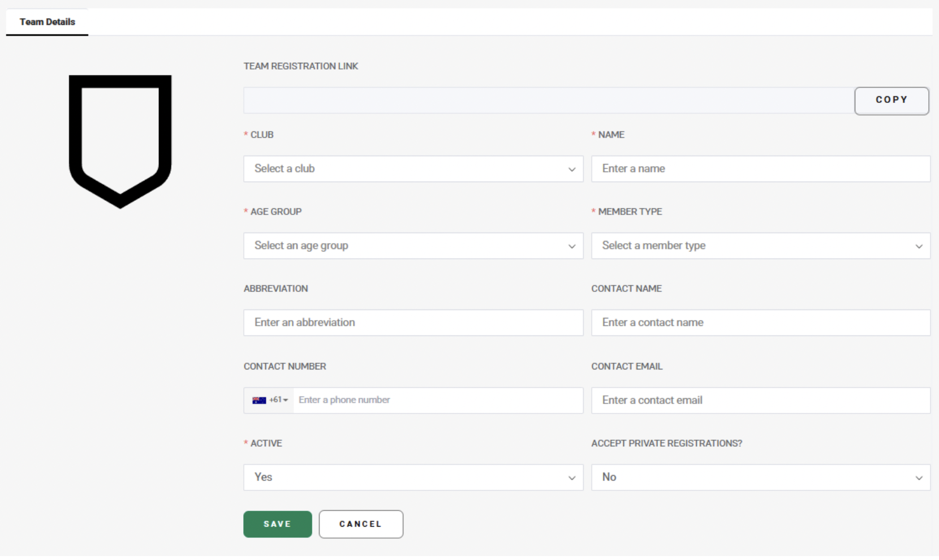Click the Abbreviation text field
The image size is (939, 560).
coord(413,323)
